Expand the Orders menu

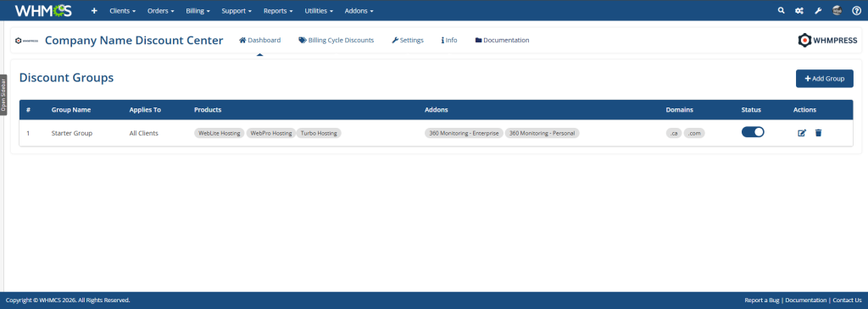point(160,10)
